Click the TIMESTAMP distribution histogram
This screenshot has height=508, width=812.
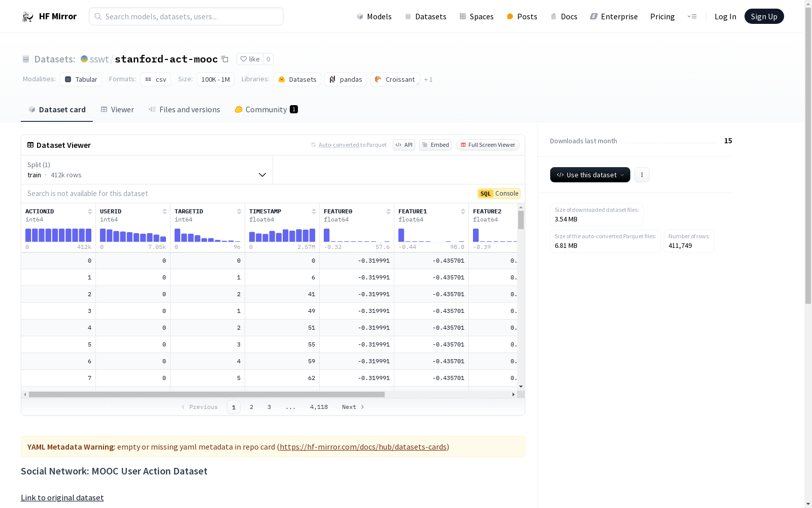click(x=282, y=235)
